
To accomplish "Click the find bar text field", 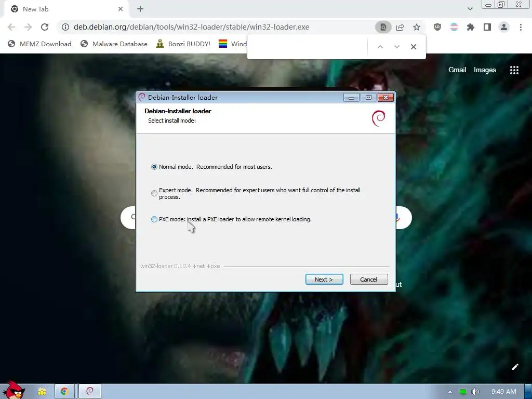I will click(308, 47).
